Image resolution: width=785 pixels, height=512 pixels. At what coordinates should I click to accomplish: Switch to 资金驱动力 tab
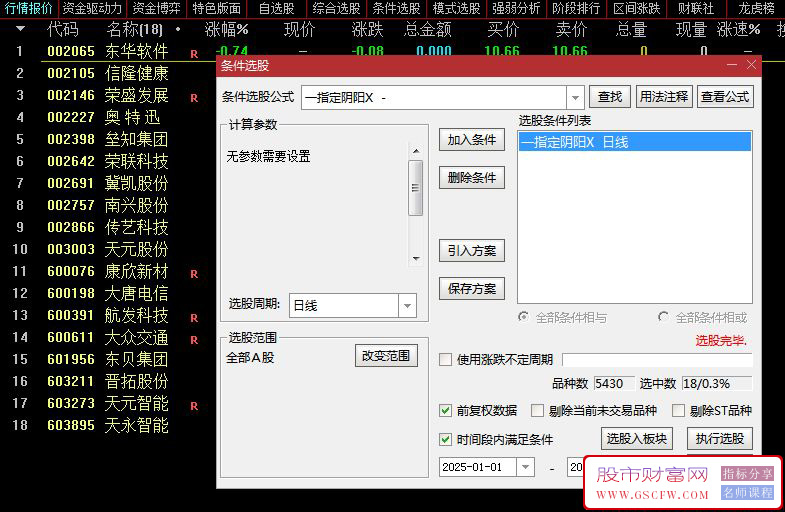tap(92, 9)
